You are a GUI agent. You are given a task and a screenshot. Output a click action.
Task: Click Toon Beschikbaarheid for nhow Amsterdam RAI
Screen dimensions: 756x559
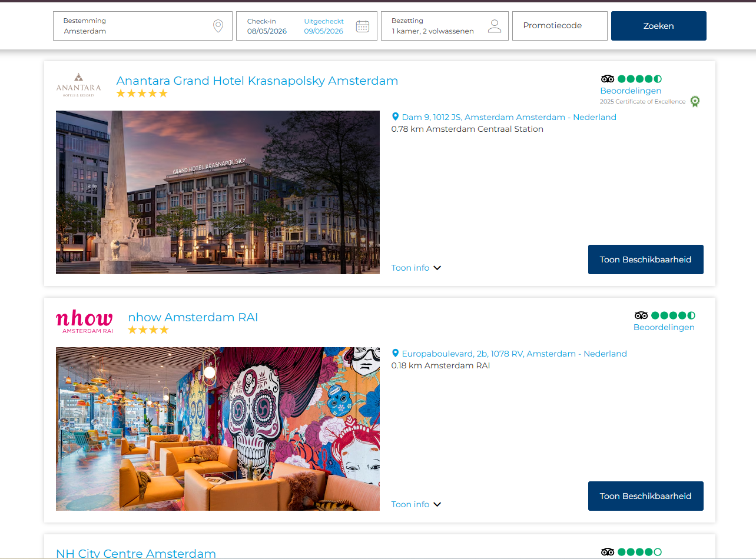point(646,496)
